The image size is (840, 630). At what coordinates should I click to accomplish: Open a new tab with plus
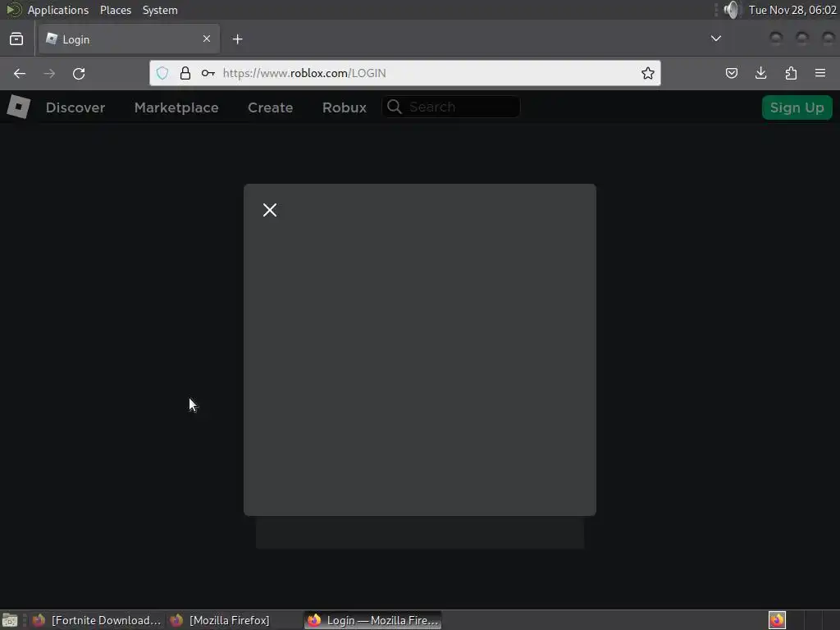pos(238,39)
